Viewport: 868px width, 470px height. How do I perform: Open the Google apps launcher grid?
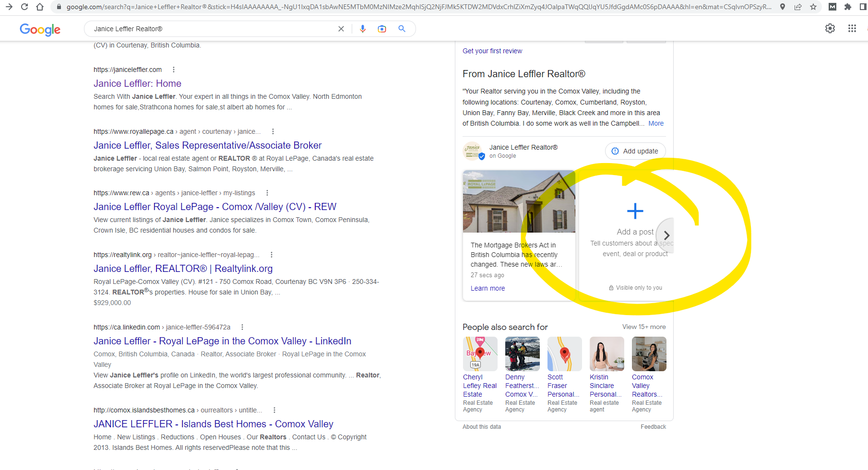[852, 28]
